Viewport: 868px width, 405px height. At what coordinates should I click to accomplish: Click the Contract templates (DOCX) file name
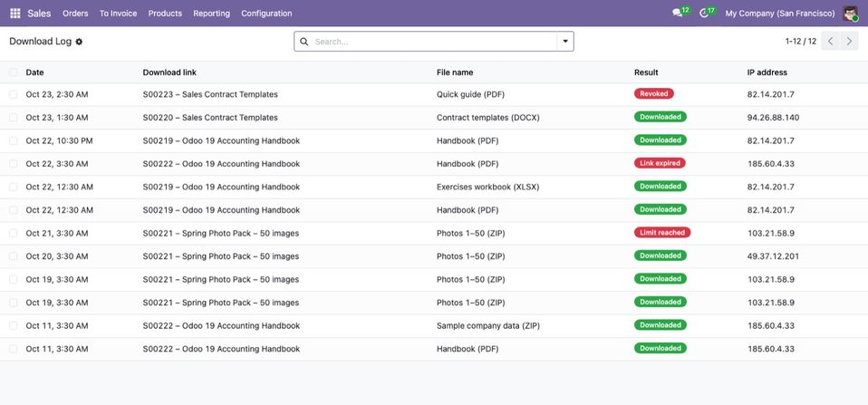(x=487, y=118)
